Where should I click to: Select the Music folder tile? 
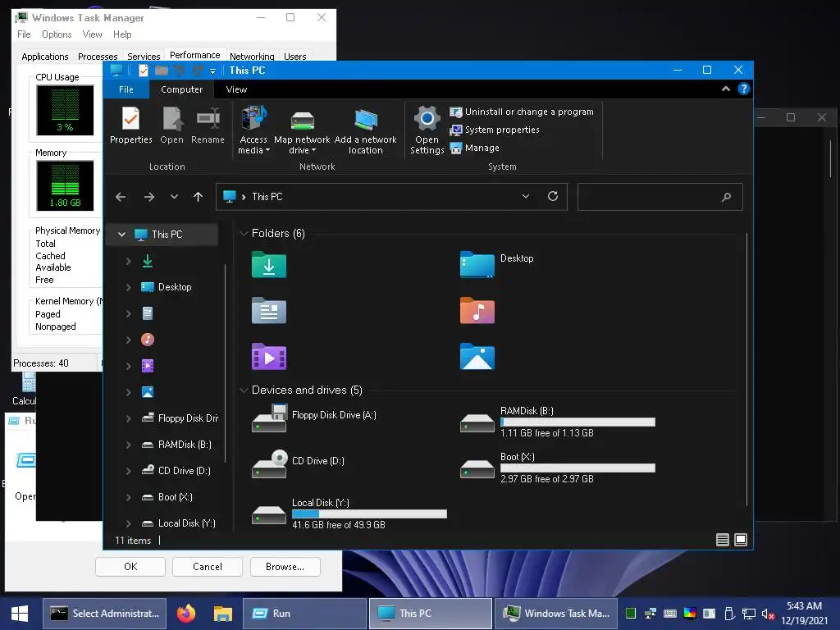click(x=477, y=311)
